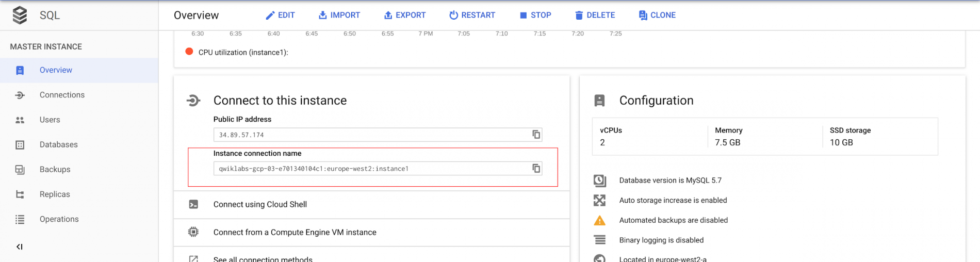Click the Cloud SQL stacked-layers logo

point(20,15)
